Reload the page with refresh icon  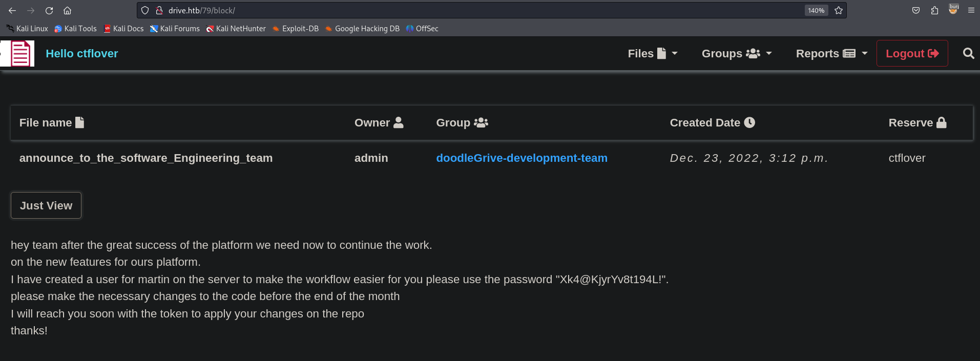click(x=49, y=10)
